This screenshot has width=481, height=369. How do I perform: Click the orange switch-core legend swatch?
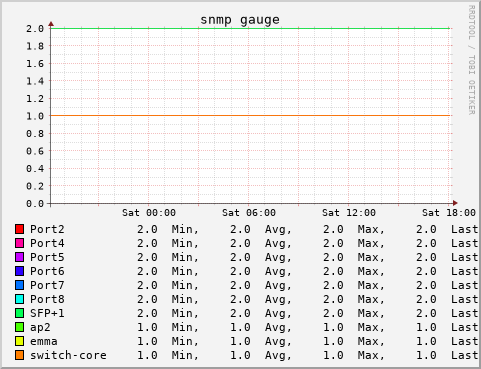coord(19,355)
